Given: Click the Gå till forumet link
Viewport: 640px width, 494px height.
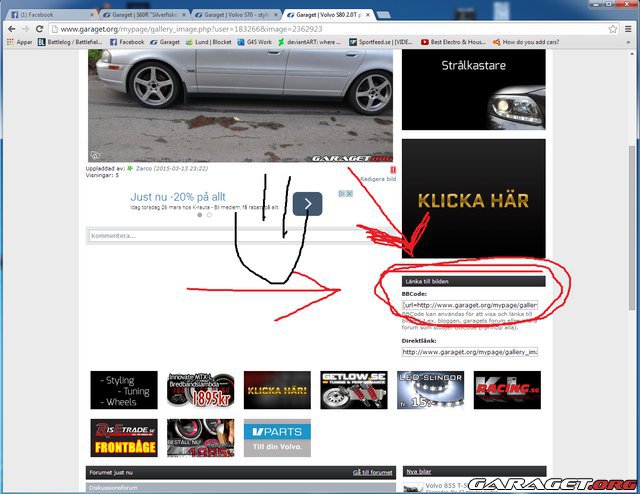Looking at the screenshot, I should [x=372, y=472].
